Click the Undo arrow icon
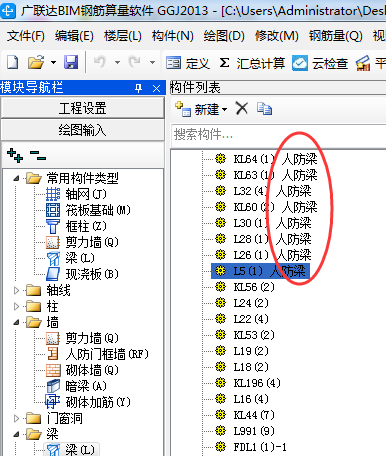386x456 pixels. pos(100,62)
